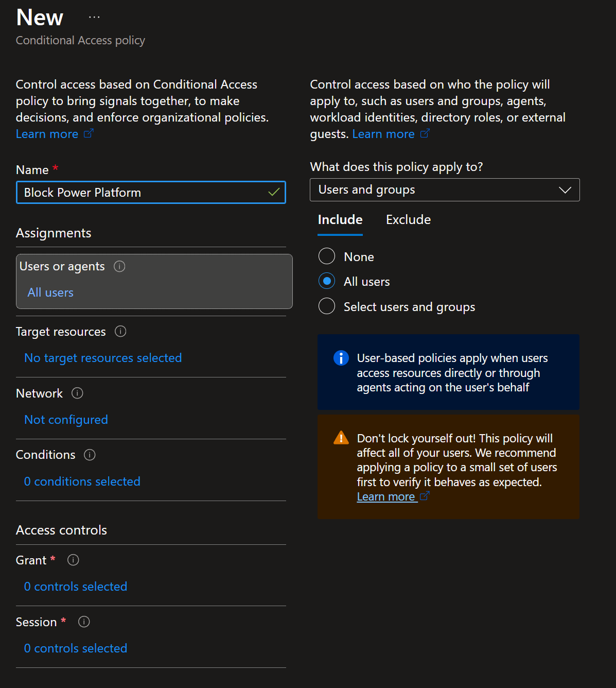Click the Conditions label
The width and height of the screenshot is (616, 688).
point(45,455)
